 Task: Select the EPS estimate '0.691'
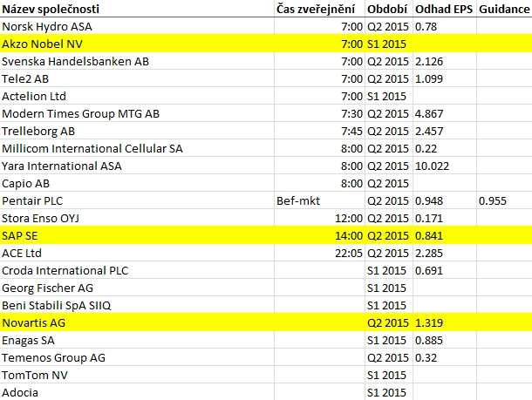click(445, 270)
